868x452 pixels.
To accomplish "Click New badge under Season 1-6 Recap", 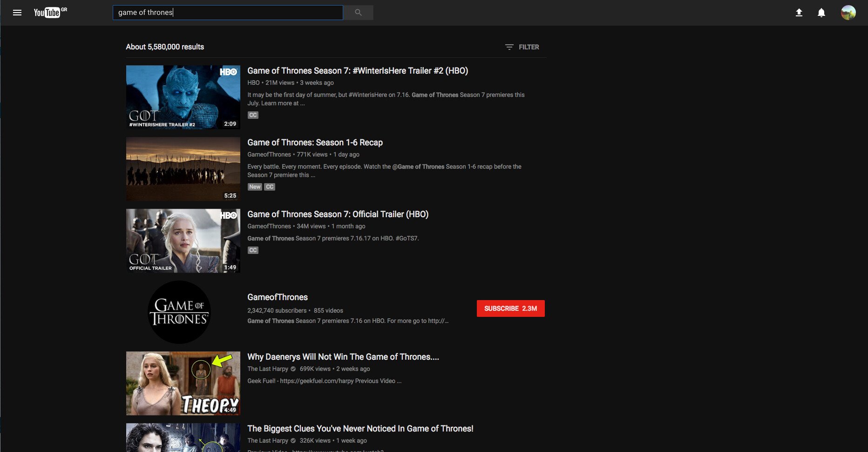I will click(255, 187).
